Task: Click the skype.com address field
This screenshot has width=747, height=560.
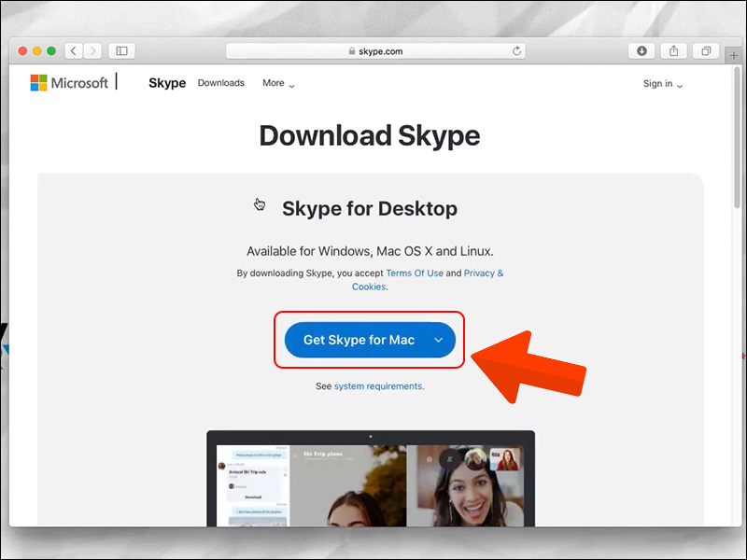Action: pyautogui.click(x=375, y=51)
